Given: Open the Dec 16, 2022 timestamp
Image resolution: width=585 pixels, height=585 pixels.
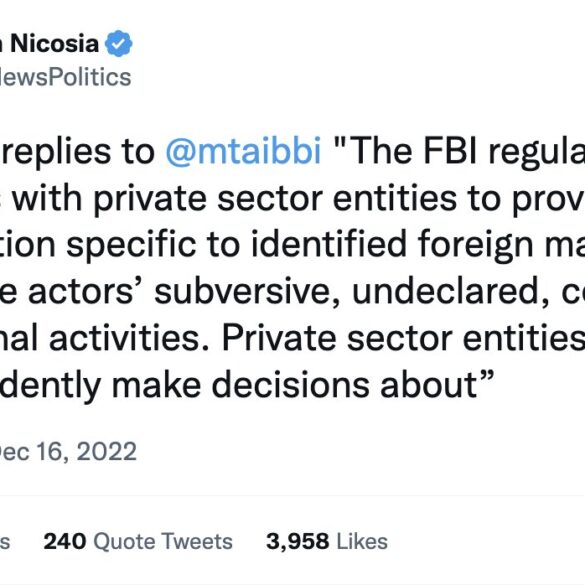Looking at the screenshot, I should click(x=68, y=451).
